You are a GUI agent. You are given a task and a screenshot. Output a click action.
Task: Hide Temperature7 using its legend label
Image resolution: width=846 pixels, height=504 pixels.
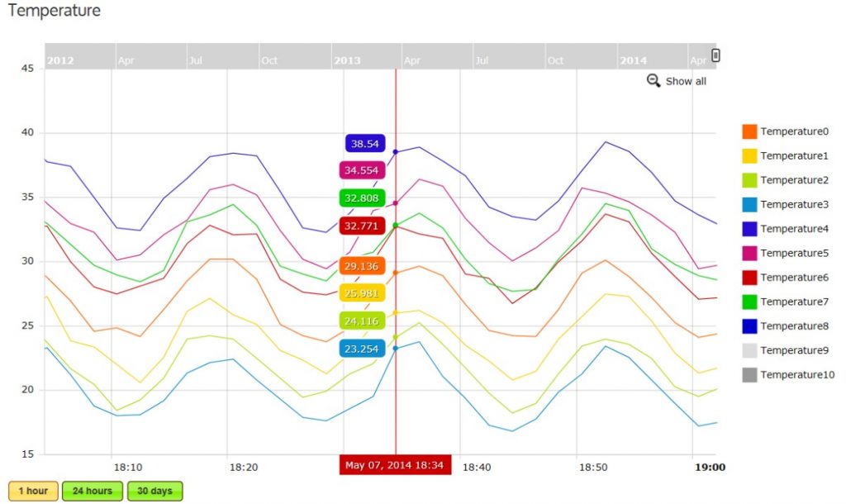point(794,302)
